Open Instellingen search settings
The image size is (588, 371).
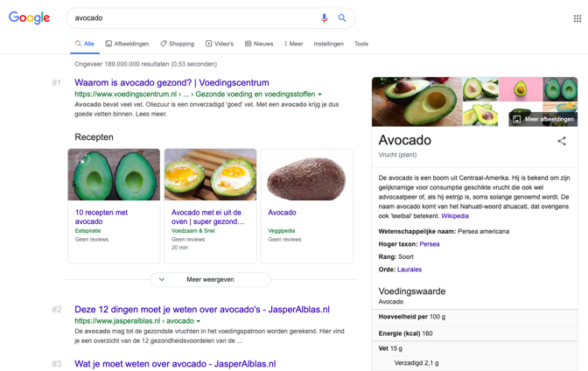click(328, 44)
